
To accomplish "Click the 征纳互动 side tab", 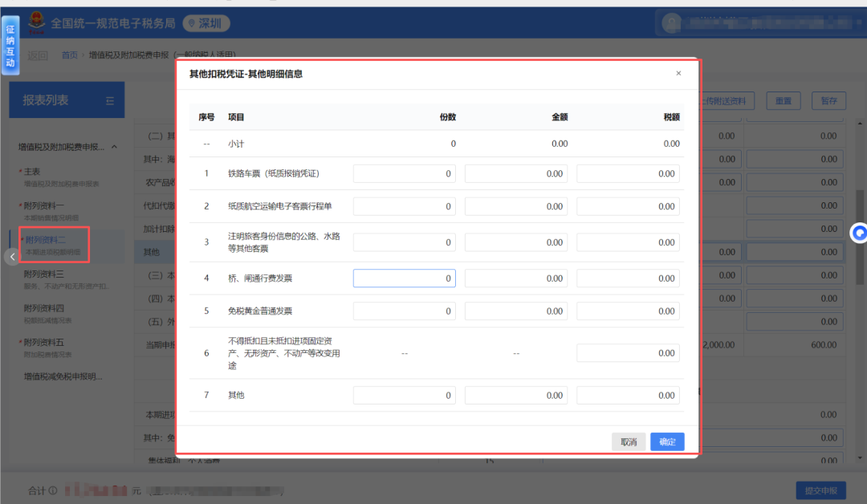I will tap(10, 44).
